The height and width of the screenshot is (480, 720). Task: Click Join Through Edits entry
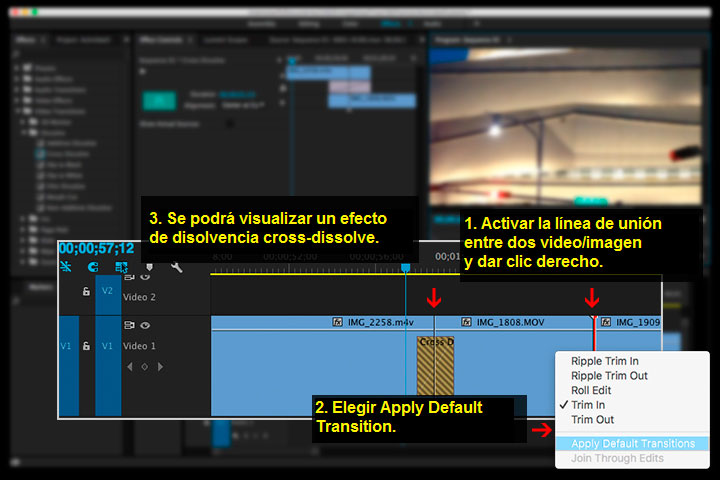pos(632,458)
